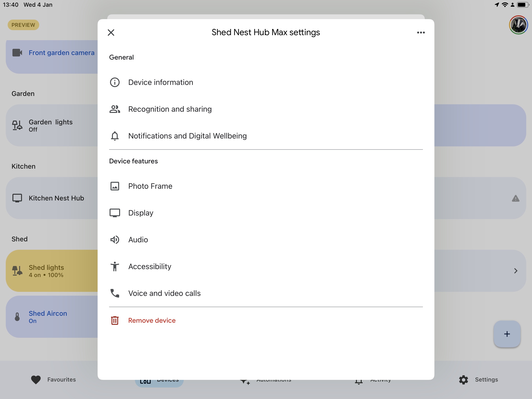Click the red trash icon

[115, 320]
